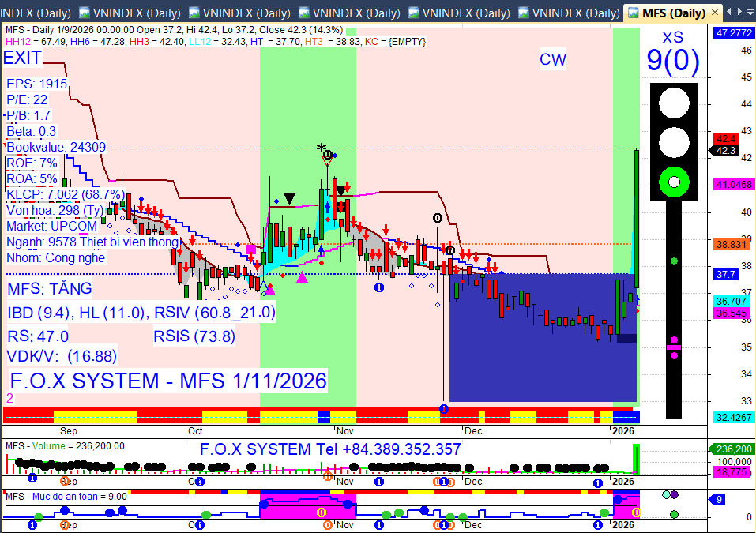Click the tall green volume bar in 2026
756x533 pixels.
pyautogui.click(x=637, y=458)
